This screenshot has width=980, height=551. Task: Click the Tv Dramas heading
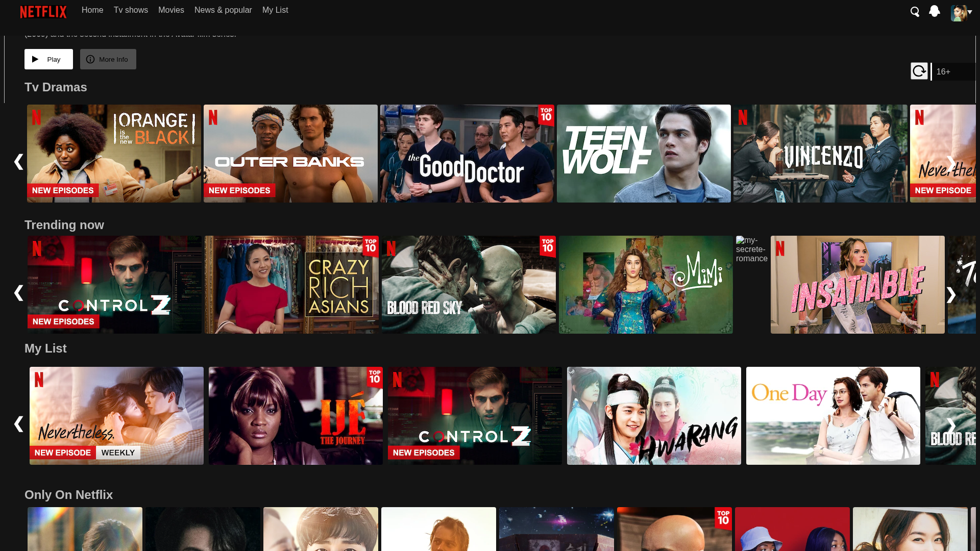point(56,87)
